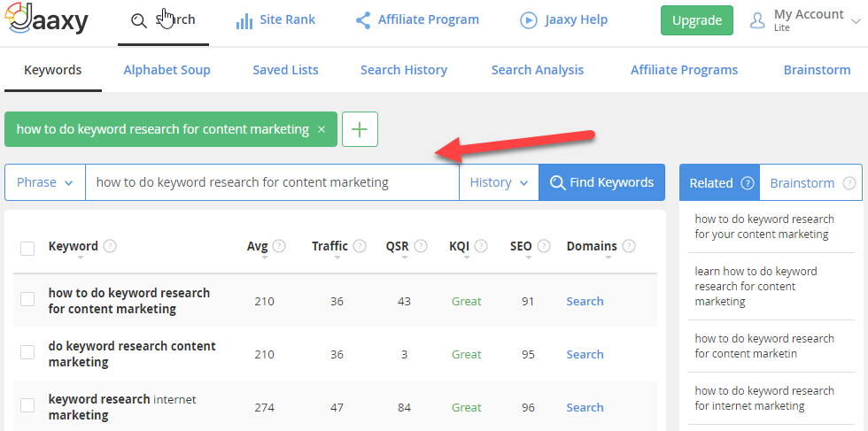Viewport: 868px width, 431px height.
Task: Click keyword 'do keyword research content marketing'
Action: (132, 354)
